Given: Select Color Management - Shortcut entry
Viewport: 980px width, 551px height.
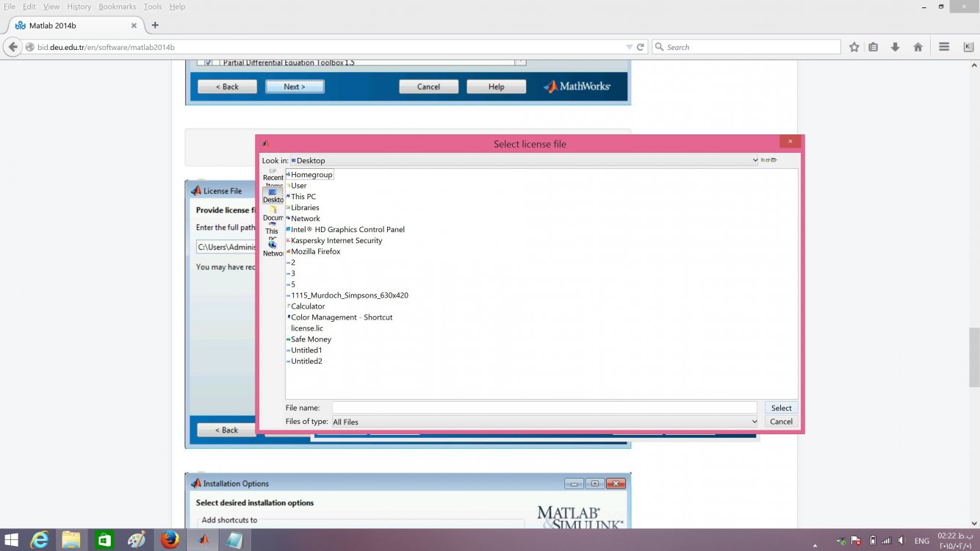Looking at the screenshot, I should 340,317.
